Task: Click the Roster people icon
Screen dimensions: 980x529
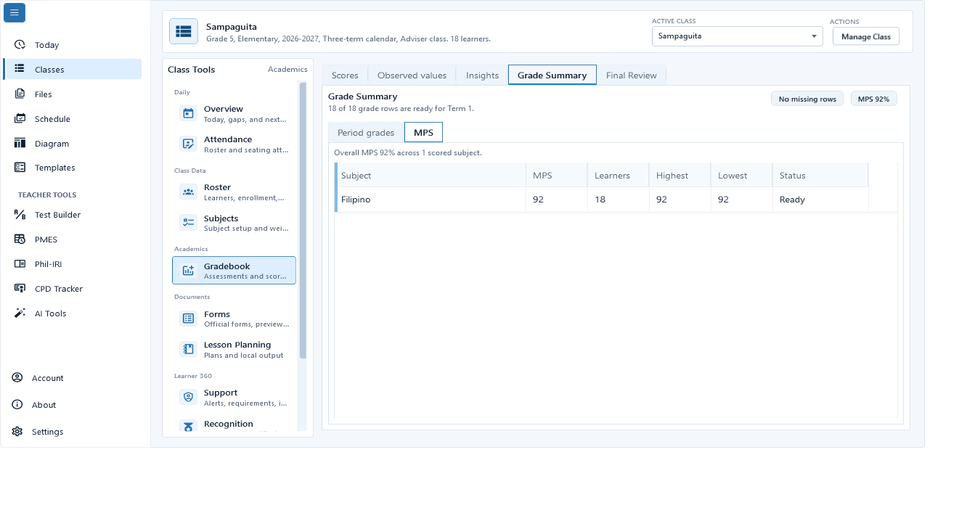Action: coord(189,192)
